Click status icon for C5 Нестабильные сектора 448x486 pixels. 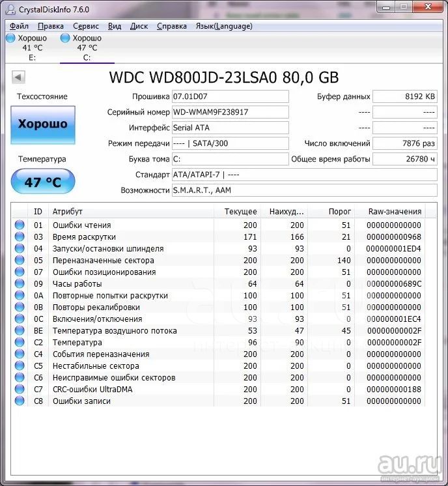click(20, 365)
